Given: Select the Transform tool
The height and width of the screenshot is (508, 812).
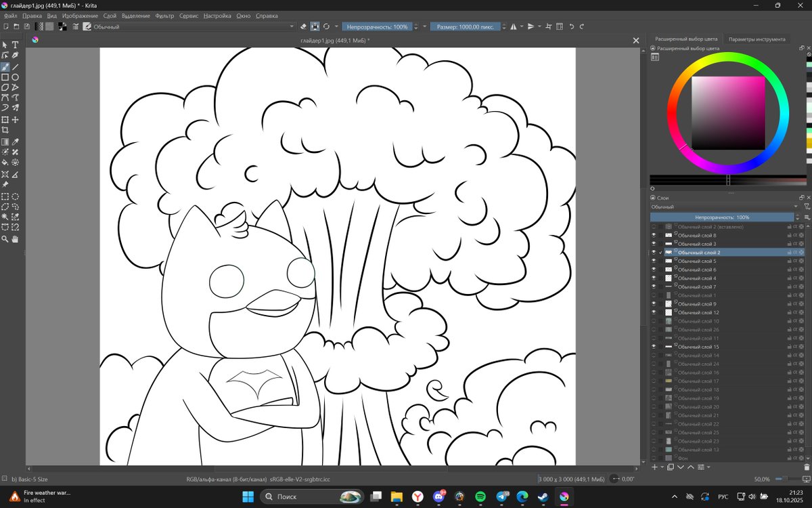Looking at the screenshot, I should [5, 120].
